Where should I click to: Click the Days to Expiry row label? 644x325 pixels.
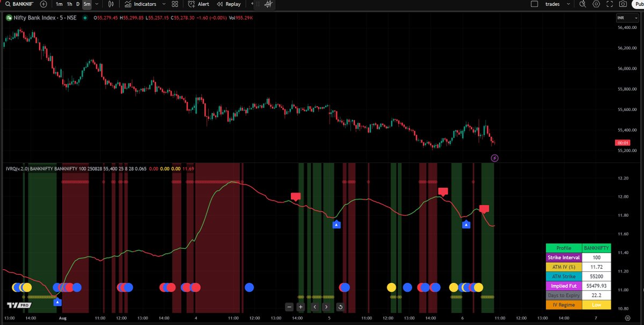point(564,296)
